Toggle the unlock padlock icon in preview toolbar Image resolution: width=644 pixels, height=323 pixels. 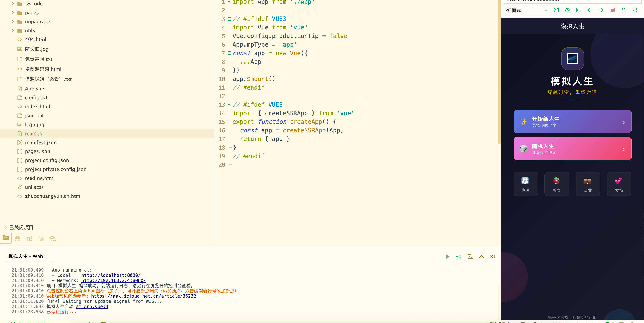pyautogui.click(x=623, y=10)
